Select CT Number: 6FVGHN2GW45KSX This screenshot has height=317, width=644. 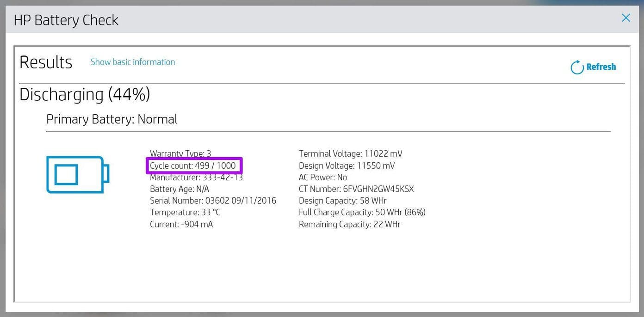[x=356, y=189]
